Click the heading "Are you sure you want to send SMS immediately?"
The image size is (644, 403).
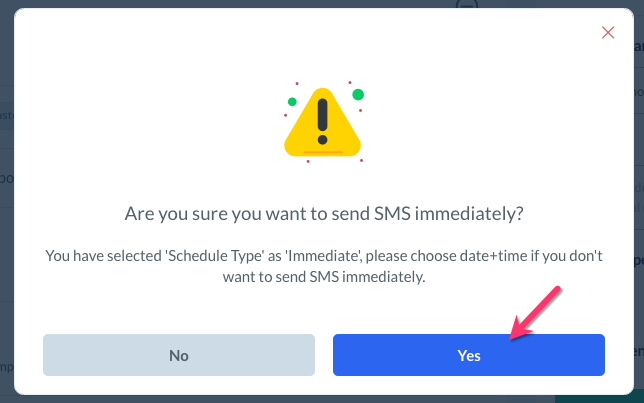pos(323,213)
